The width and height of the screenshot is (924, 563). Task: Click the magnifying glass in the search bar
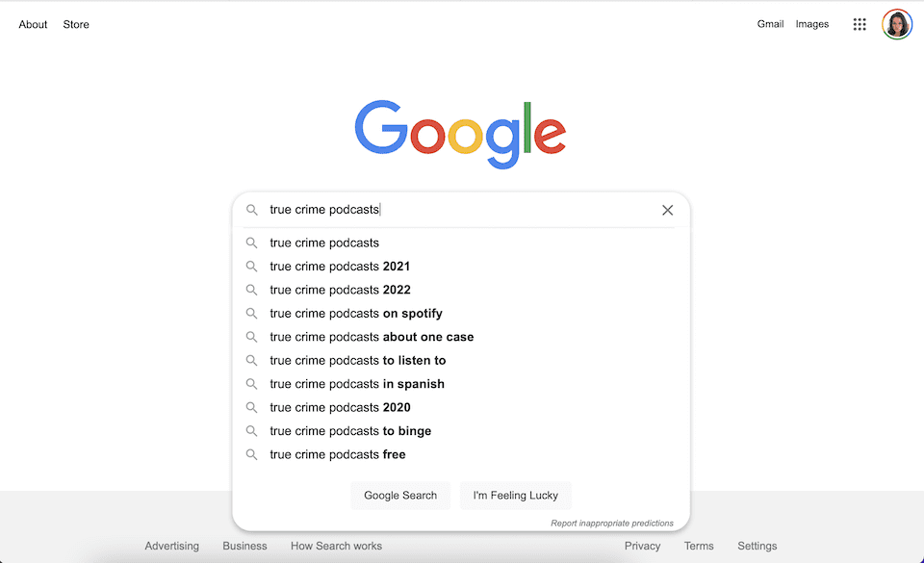tap(252, 210)
